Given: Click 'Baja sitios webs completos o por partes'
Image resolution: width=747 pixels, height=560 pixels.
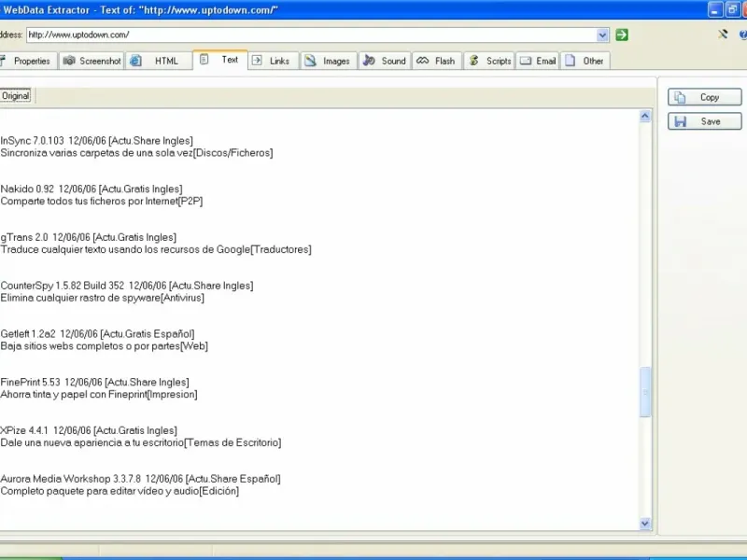Looking at the screenshot, I should 90,346.
